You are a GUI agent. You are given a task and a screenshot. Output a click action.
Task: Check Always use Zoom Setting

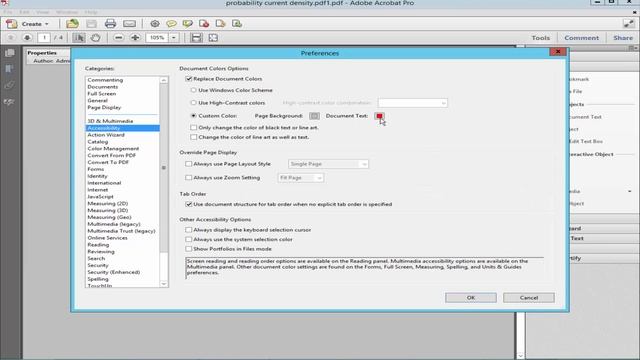pos(189,178)
